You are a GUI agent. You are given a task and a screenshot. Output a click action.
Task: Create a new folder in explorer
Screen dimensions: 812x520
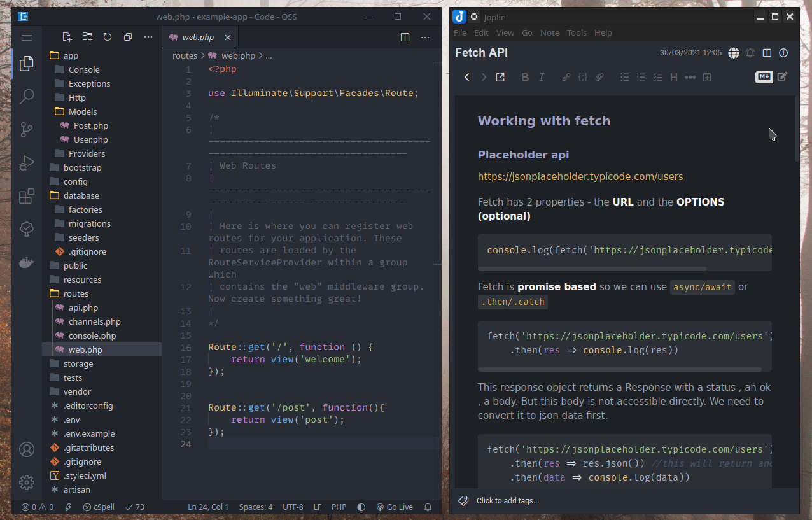click(87, 37)
